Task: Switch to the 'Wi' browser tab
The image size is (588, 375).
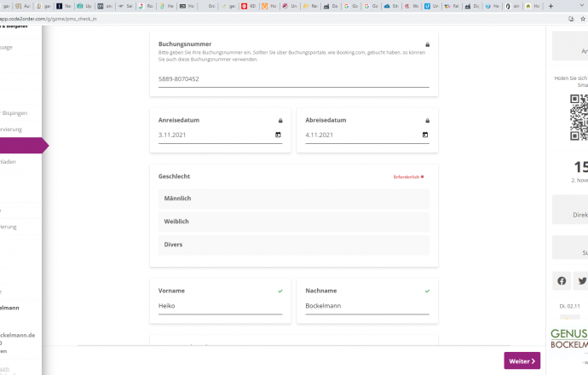Action: 412,6
